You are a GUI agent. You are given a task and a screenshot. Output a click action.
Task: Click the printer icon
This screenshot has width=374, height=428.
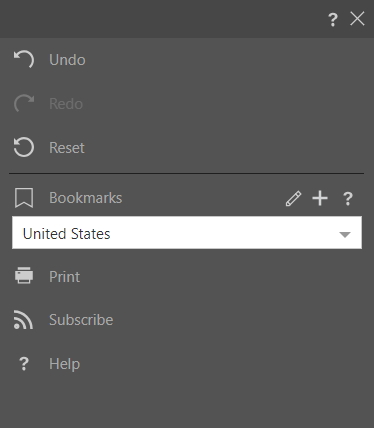[x=24, y=275]
